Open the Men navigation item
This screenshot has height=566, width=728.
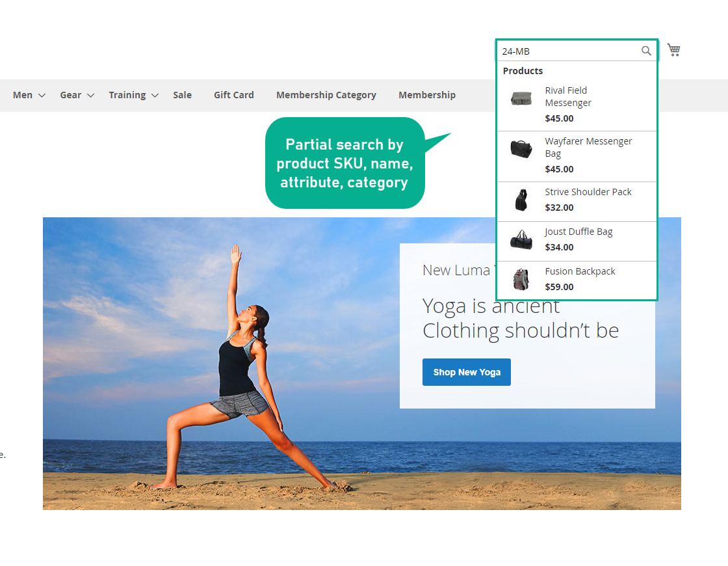(x=23, y=95)
